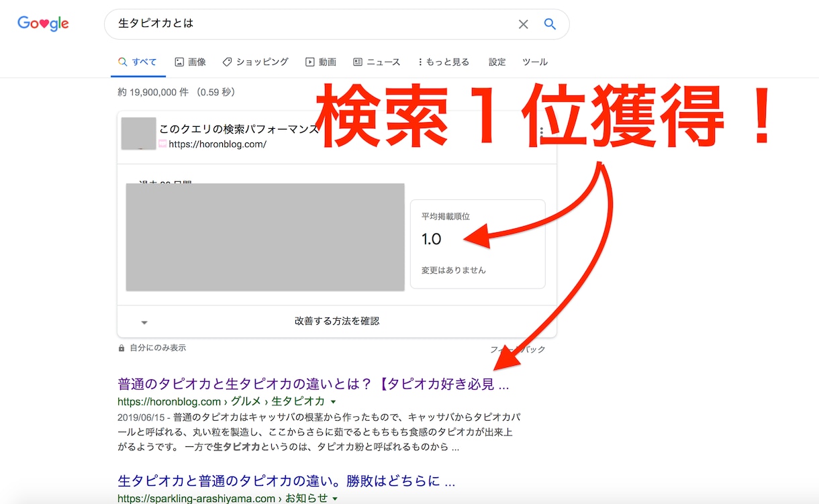Open the ショッピング tab
This screenshot has height=504, width=819.
(256, 62)
